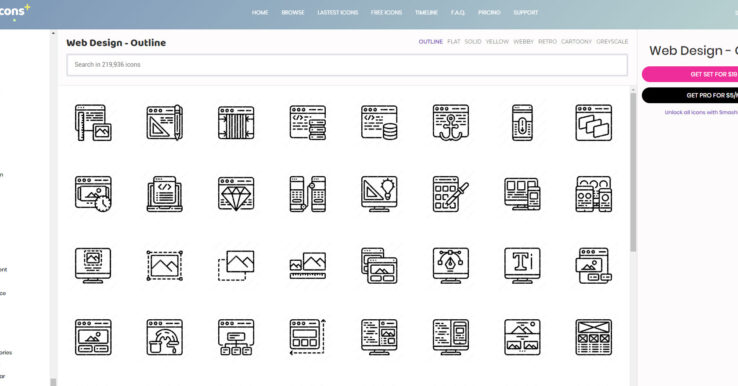Open the browser sitemap hierarchy icon
The image size is (738, 386).
(x=236, y=337)
